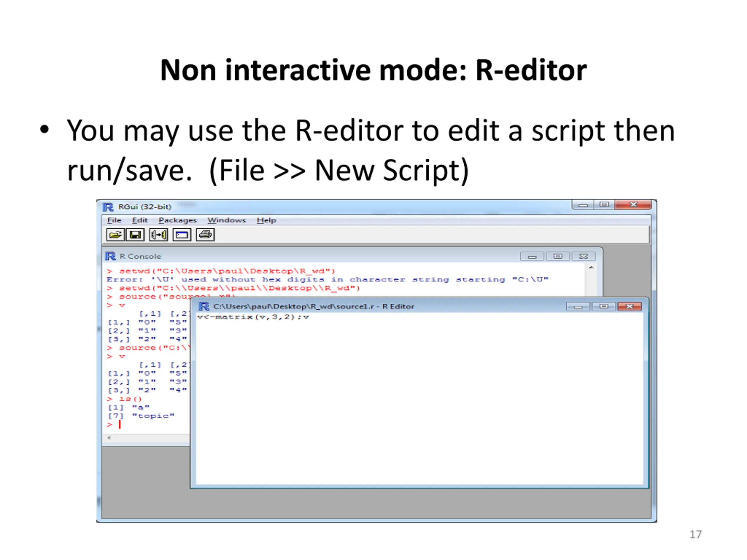Click the RGui R logo icon in the title bar
This screenshot has width=747, height=560.
click(x=108, y=207)
